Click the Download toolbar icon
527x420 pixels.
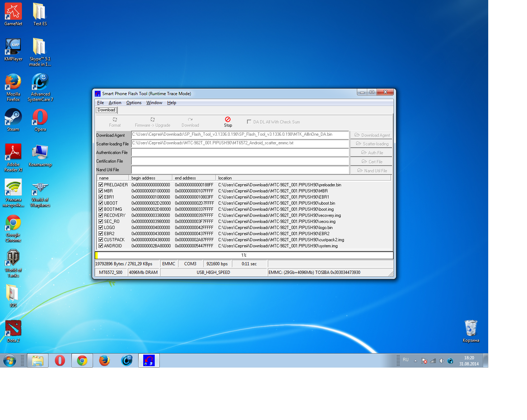tap(190, 122)
